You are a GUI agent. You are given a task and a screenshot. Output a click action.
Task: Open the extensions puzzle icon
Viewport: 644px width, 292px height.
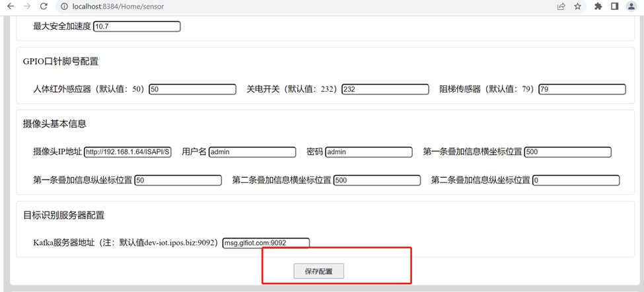pos(598,7)
